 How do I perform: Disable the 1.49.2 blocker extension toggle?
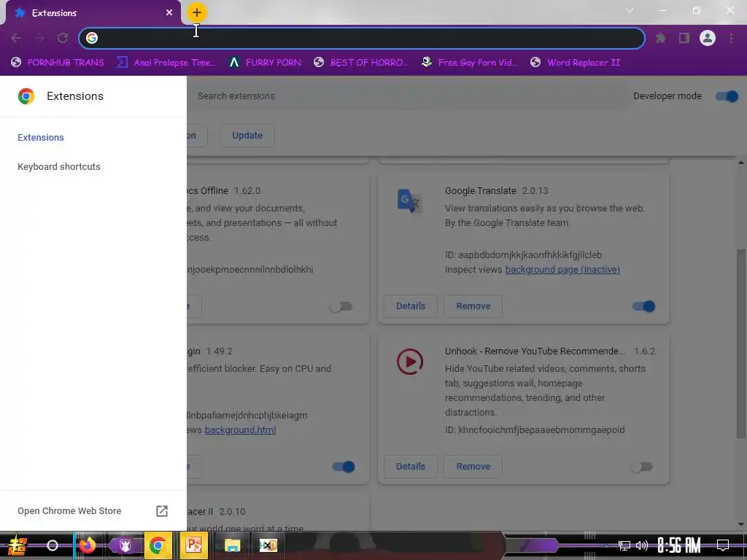tap(344, 467)
